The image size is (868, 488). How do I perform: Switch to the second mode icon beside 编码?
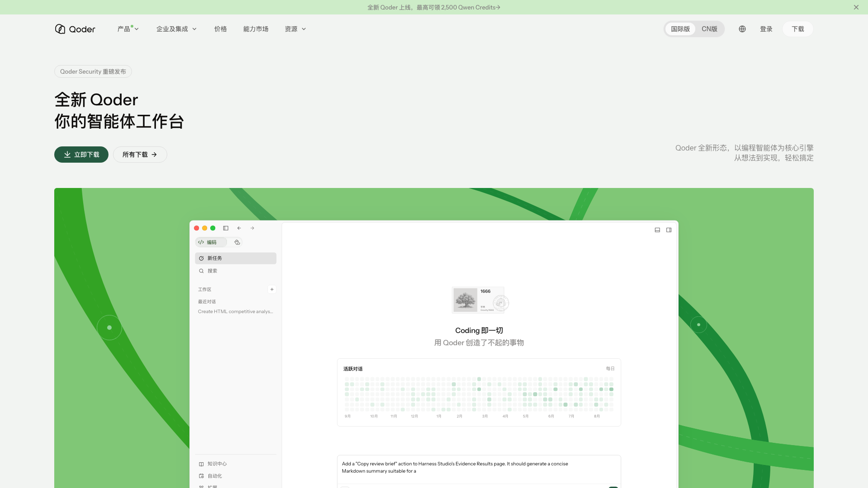coord(237,242)
